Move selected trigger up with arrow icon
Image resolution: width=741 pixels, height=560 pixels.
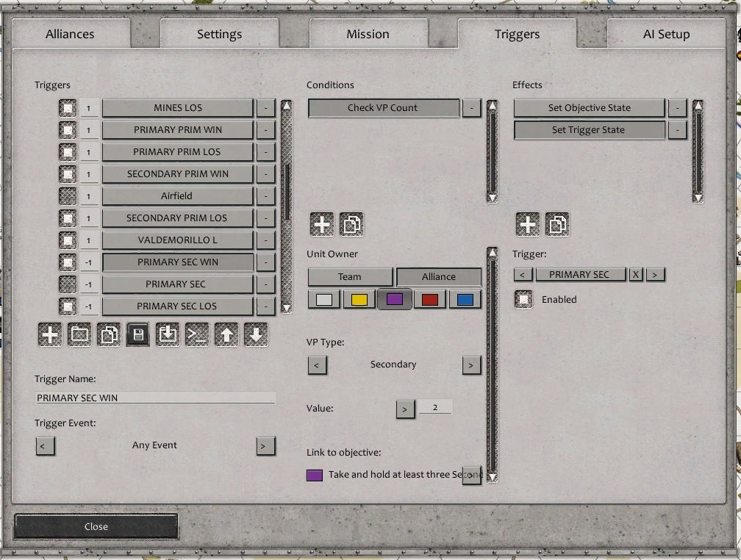click(226, 335)
